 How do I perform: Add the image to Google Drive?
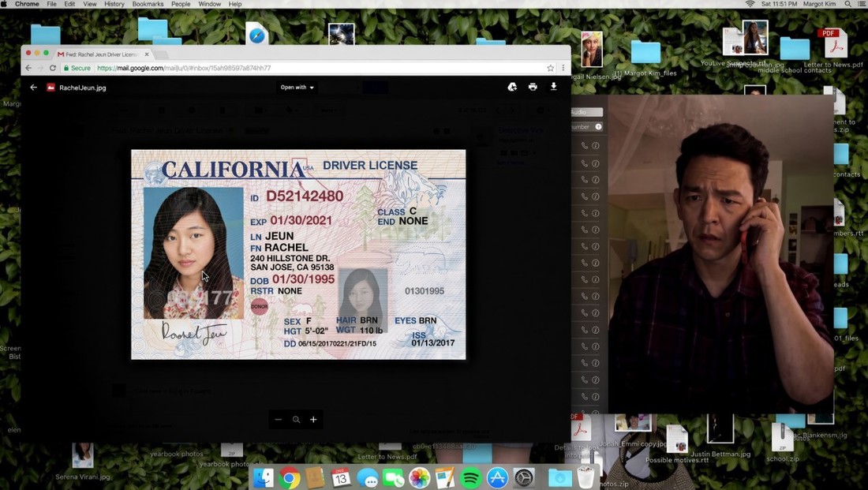512,87
